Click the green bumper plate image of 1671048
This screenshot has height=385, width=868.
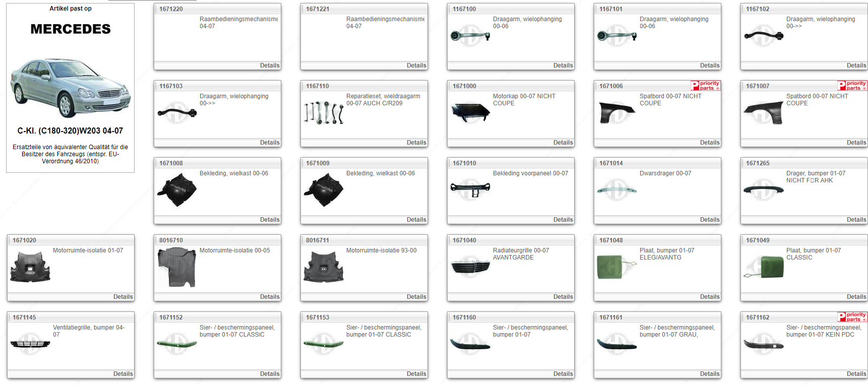(x=616, y=267)
